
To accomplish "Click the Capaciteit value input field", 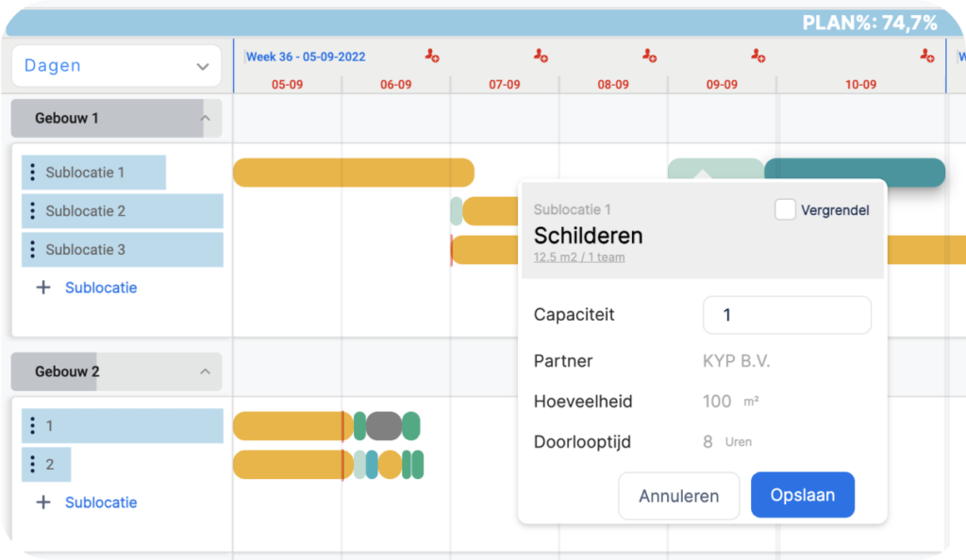I will coord(787,315).
